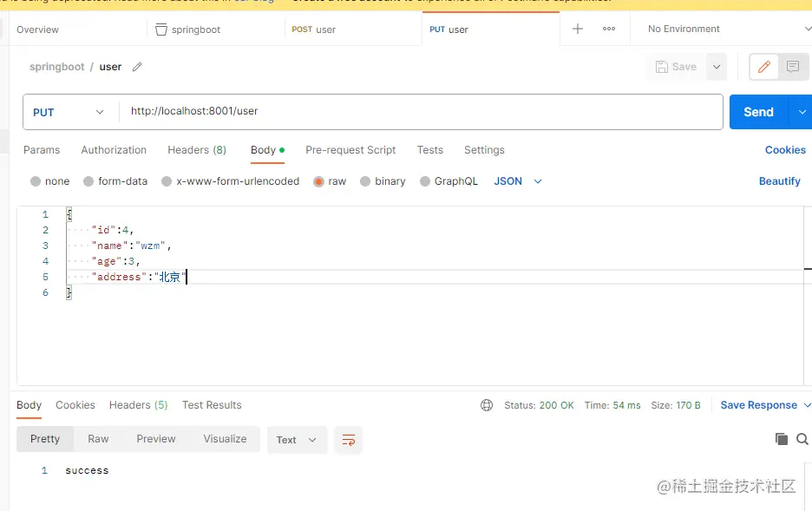This screenshot has width=812, height=511.
Task: Click the springboot breadcrumb link
Action: point(57,67)
